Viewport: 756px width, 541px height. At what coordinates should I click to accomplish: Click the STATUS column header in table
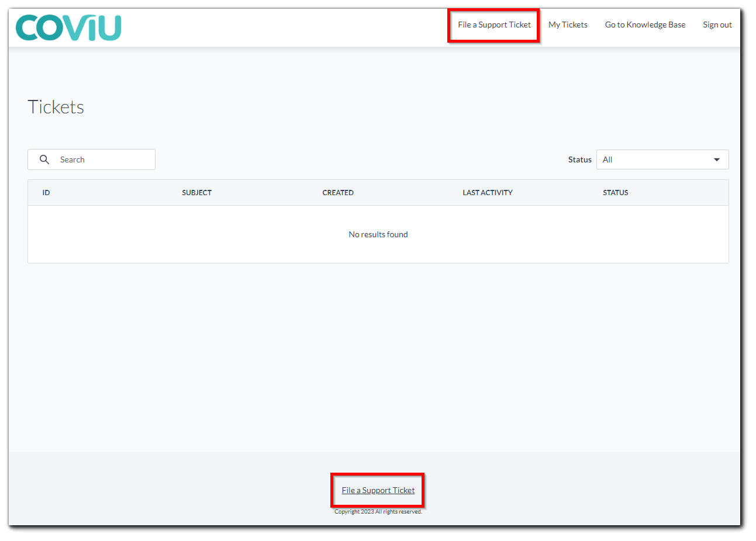615,193
